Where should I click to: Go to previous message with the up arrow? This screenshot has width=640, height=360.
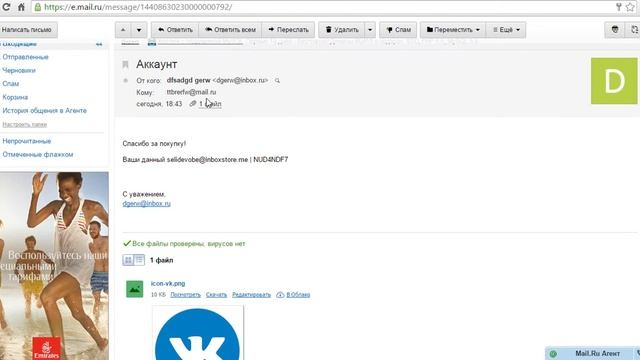point(123,30)
